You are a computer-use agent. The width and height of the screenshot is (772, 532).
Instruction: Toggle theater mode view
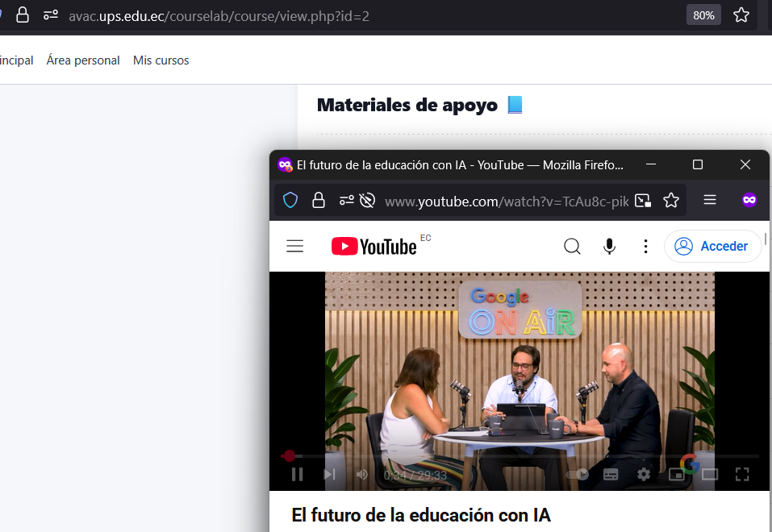pyautogui.click(x=709, y=475)
